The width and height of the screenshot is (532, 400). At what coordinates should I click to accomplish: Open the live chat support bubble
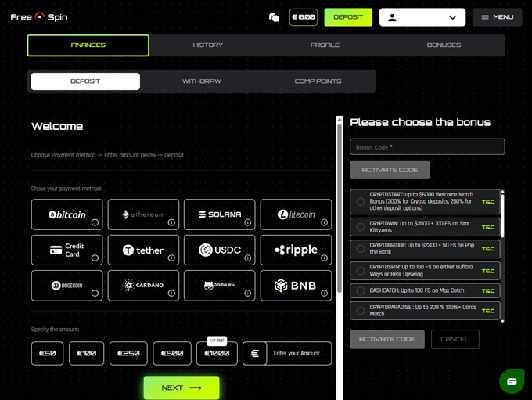[x=512, y=381]
